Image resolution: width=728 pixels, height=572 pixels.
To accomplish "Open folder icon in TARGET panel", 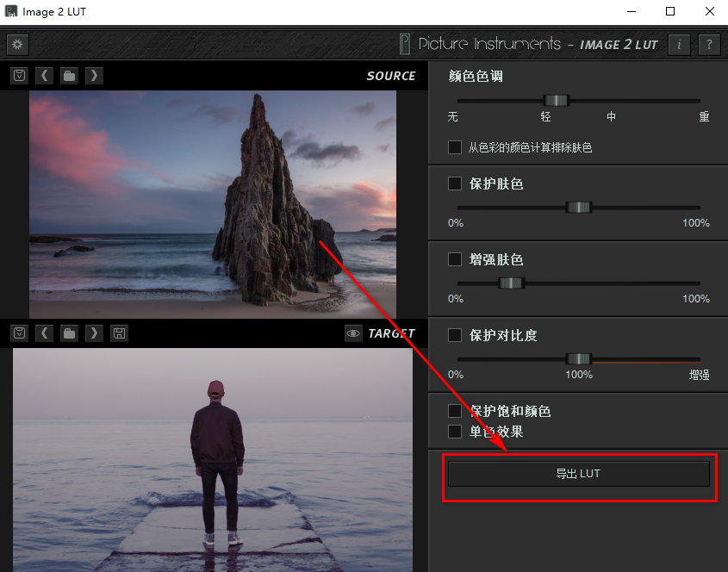I will point(69,333).
